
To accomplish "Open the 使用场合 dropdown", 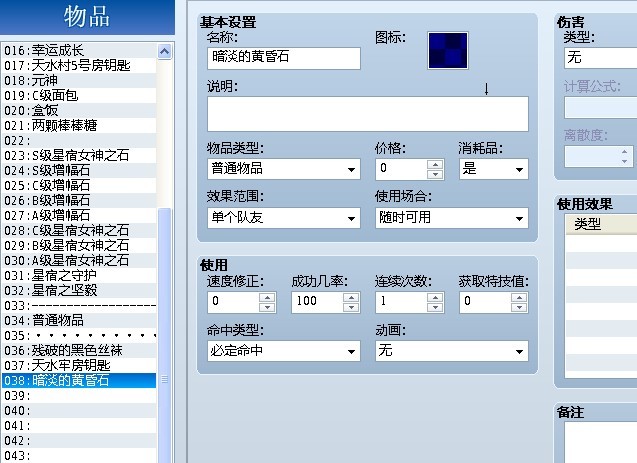I will (x=451, y=218).
